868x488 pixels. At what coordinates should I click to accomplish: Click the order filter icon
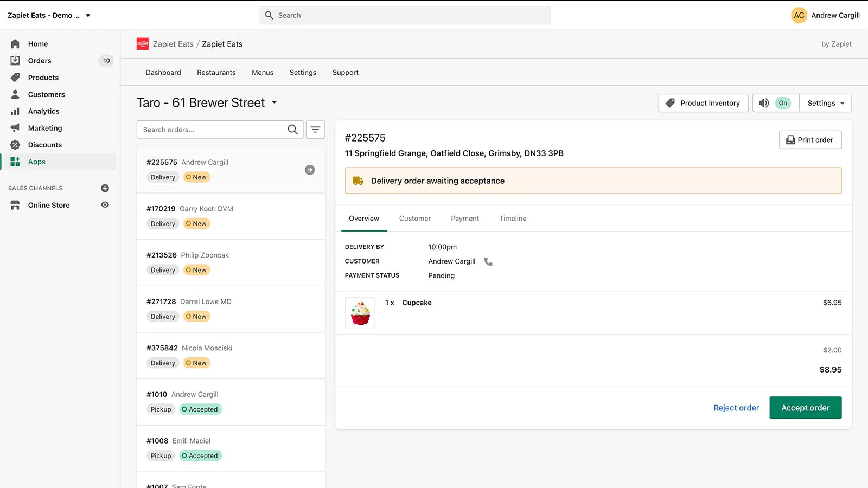[315, 130]
